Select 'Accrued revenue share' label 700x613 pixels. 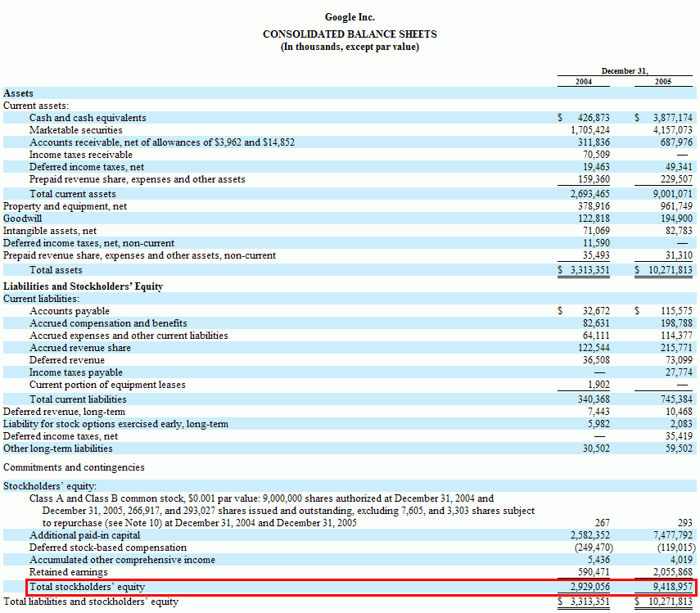coord(80,348)
